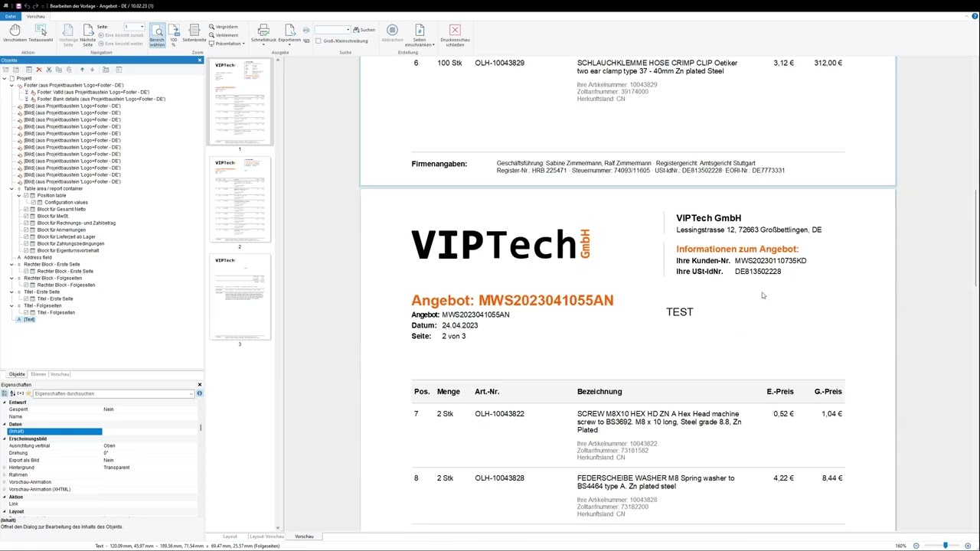Toggle Block für Anmerkungen checkbox
This screenshot has height=551, width=980.
pyautogui.click(x=26, y=230)
